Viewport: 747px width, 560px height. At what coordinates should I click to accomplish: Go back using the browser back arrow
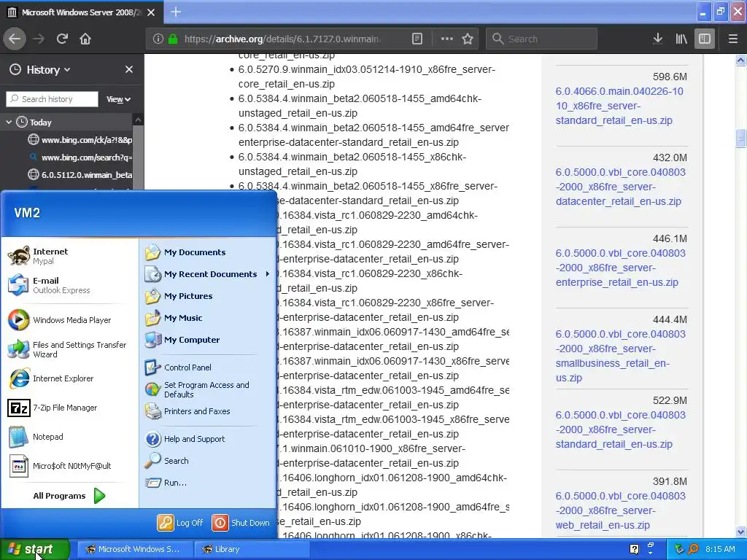pyautogui.click(x=15, y=39)
